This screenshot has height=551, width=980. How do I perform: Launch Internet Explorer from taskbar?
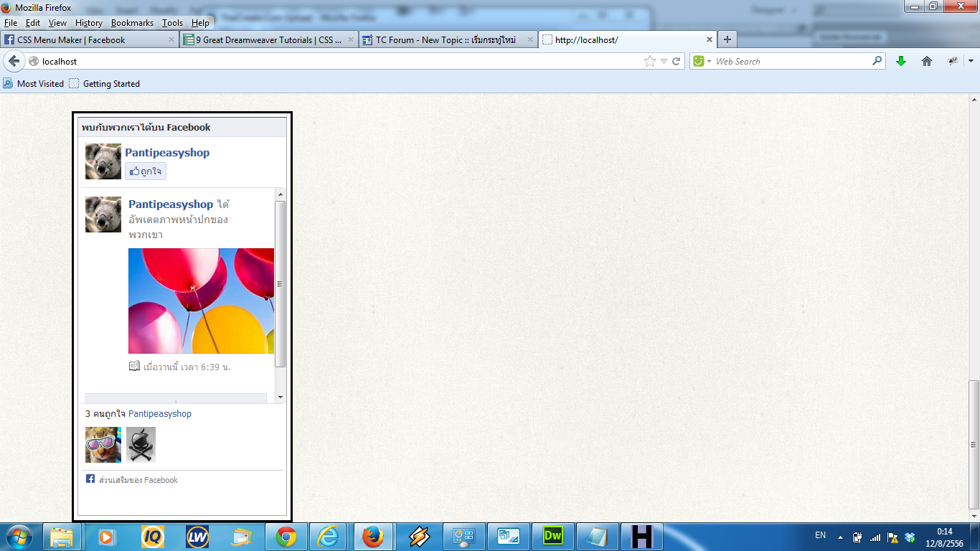[329, 537]
